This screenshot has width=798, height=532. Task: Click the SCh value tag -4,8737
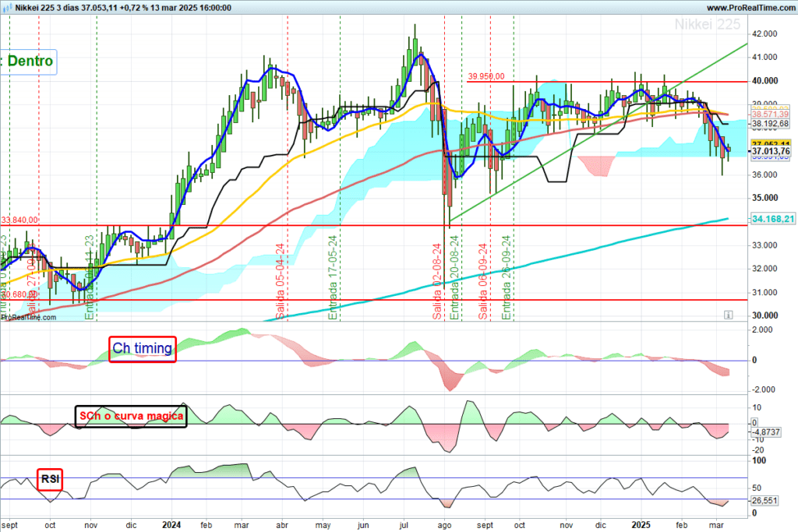(x=766, y=432)
